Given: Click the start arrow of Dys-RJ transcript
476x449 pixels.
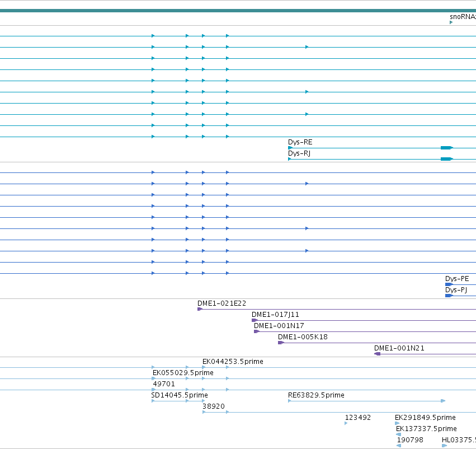Looking at the screenshot, I should coord(290,159).
